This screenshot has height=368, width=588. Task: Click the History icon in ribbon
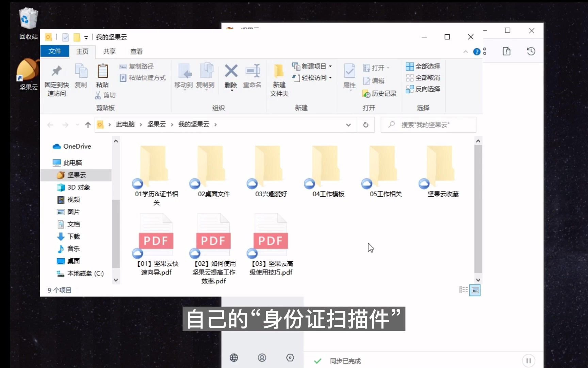366,94
